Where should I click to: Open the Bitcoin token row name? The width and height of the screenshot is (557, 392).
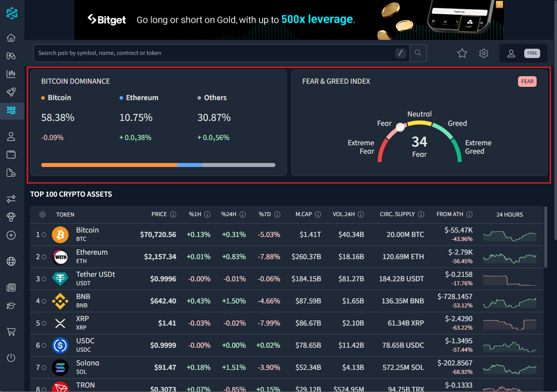pos(87,230)
